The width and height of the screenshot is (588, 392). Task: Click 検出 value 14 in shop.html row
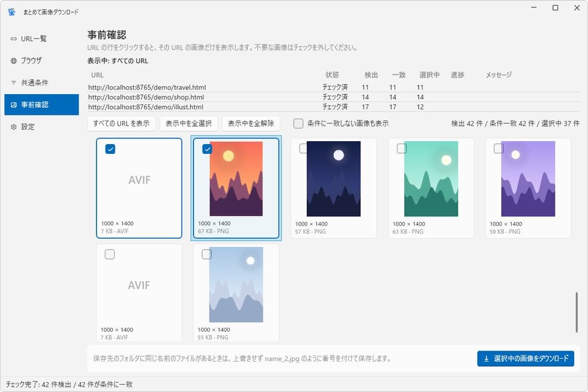coord(365,97)
